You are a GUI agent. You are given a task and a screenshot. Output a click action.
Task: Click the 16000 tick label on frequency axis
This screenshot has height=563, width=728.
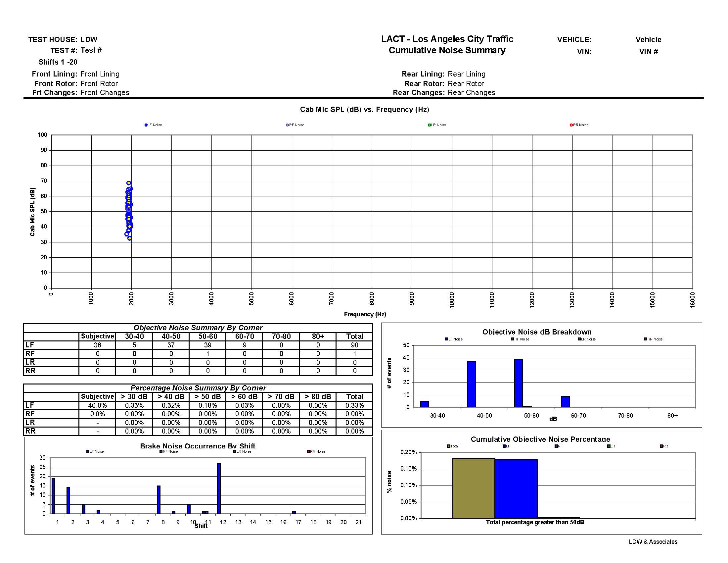pyautogui.click(x=693, y=300)
